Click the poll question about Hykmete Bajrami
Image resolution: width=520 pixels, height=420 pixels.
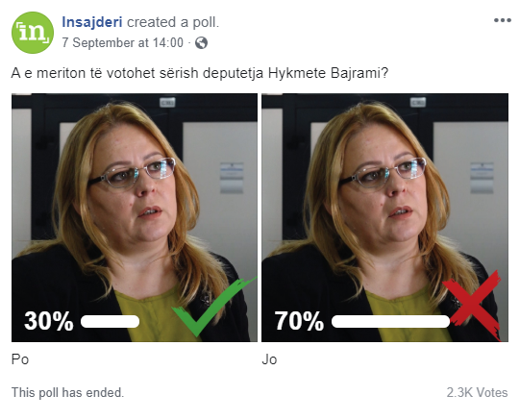pyautogui.click(x=200, y=73)
